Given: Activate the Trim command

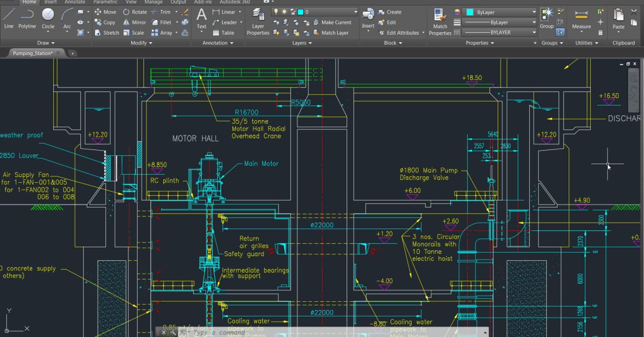Looking at the screenshot, I should pyautogui.click(x=161, y=12).
